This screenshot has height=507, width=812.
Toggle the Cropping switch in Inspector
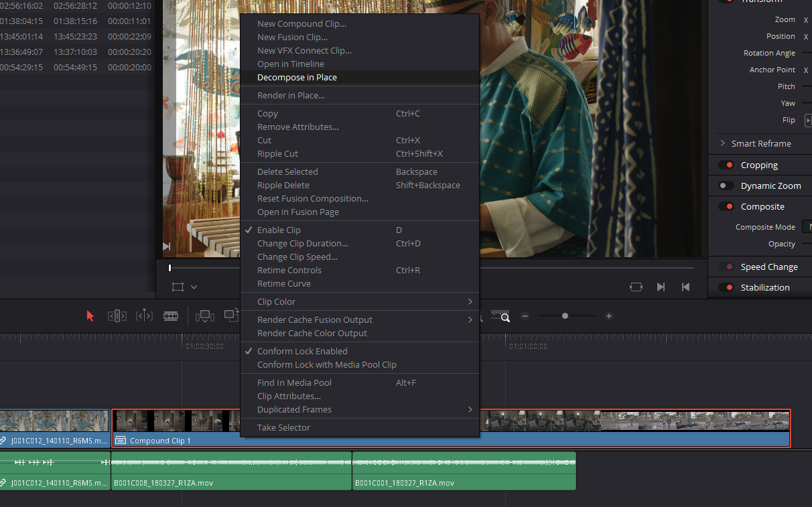[726, 165]
